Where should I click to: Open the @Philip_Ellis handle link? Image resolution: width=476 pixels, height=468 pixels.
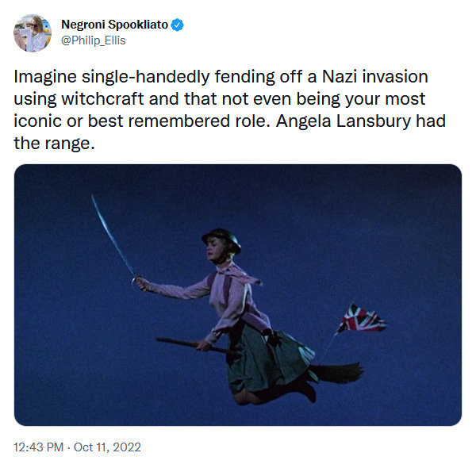(x=93, y=40)
